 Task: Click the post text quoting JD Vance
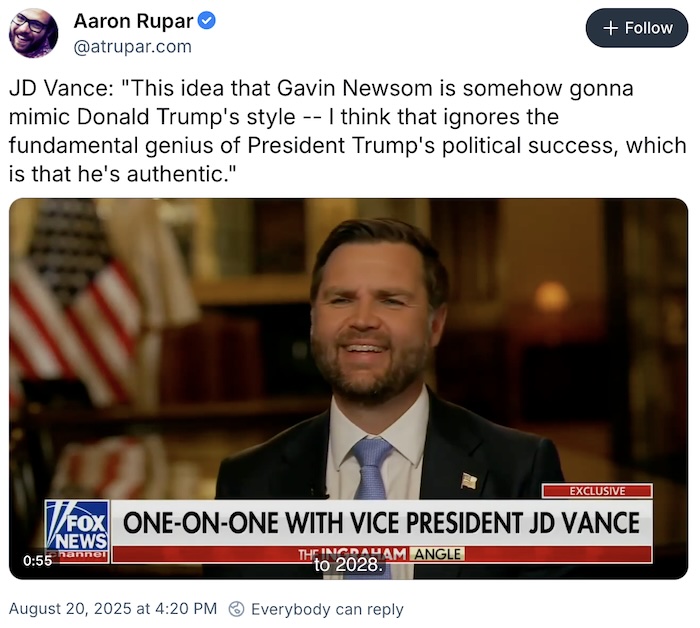click(x=347, y=130)
